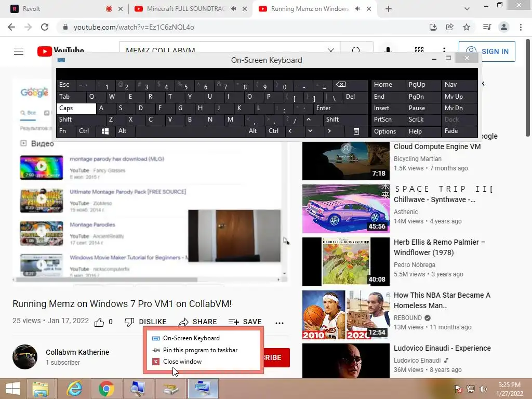
Task: Choose Close window in jump list
Action: coord(203,362)
